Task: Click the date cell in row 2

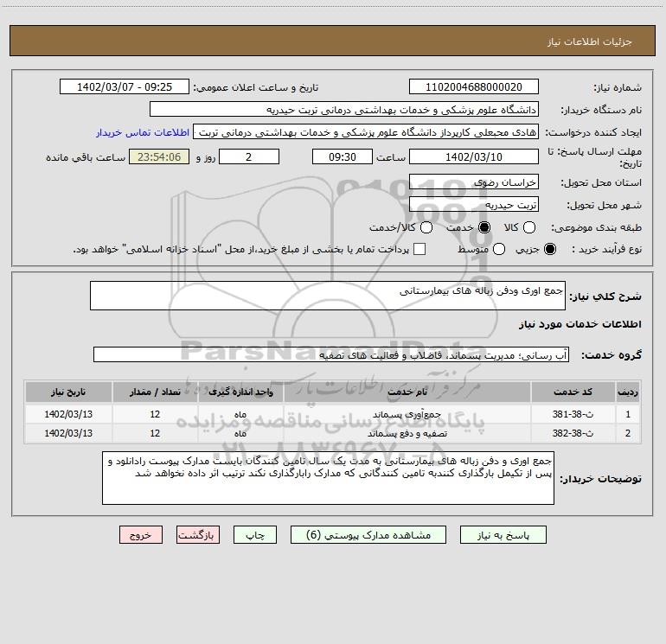Action: 68,433
